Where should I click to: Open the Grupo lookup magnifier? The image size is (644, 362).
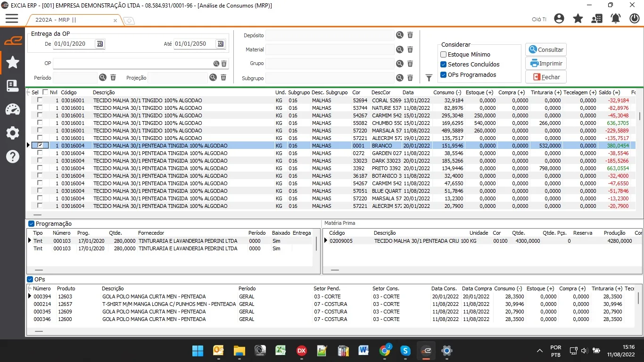(x=400, y=64)
